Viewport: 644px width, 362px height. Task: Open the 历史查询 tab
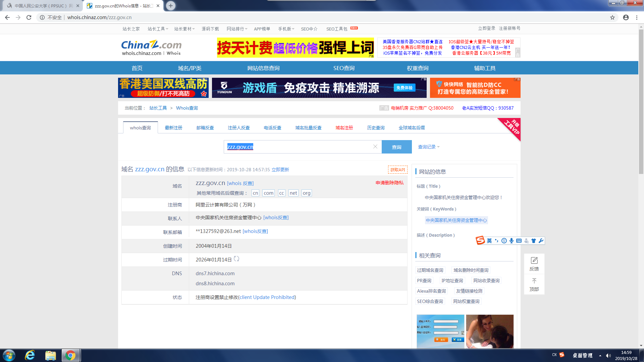(x=376, y=128)
